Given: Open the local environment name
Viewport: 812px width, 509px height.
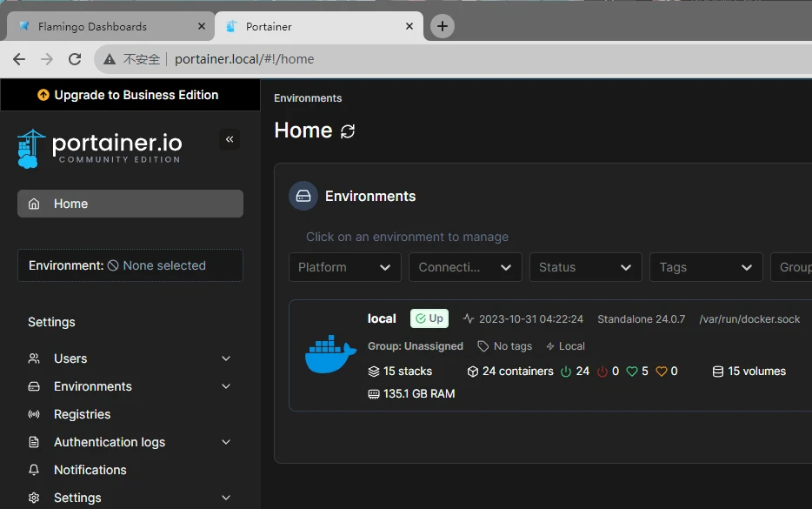Looking at the screenshot, I should pos(382,318).
